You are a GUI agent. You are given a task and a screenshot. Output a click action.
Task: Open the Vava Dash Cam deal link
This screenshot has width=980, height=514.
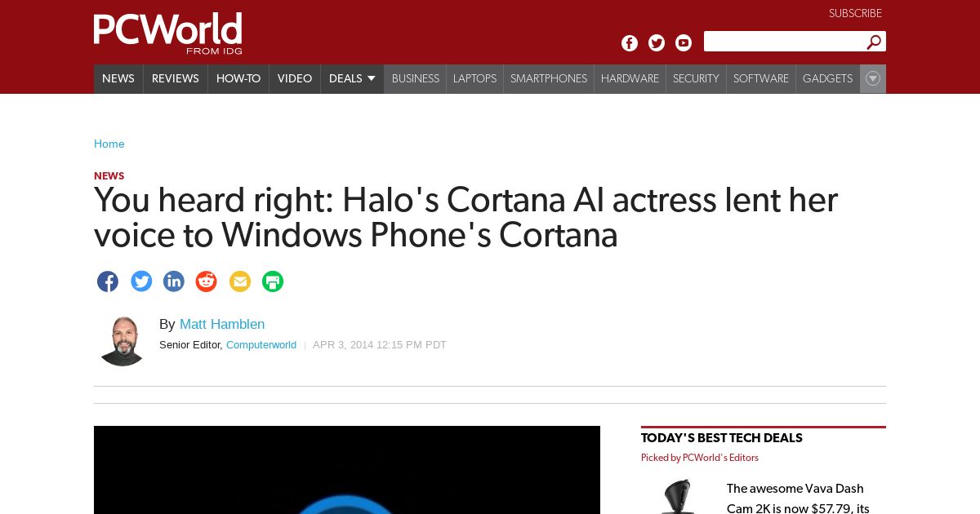[x=798, y=498]
